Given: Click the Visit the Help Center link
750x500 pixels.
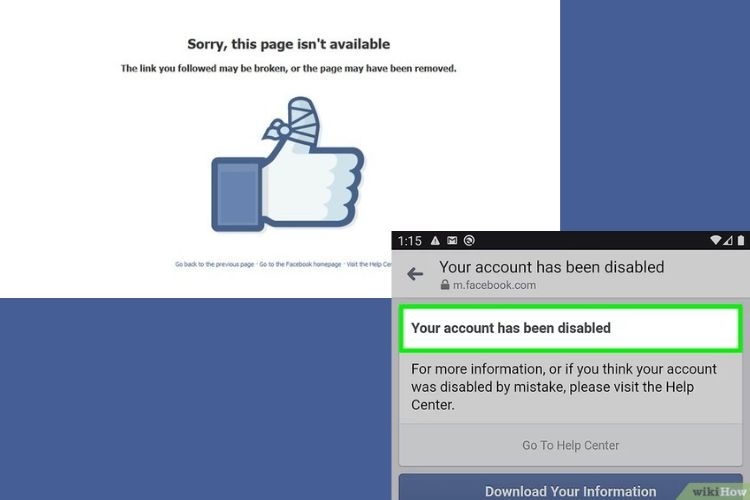Looking at the screenshot, I should click(x=369, y=264).
